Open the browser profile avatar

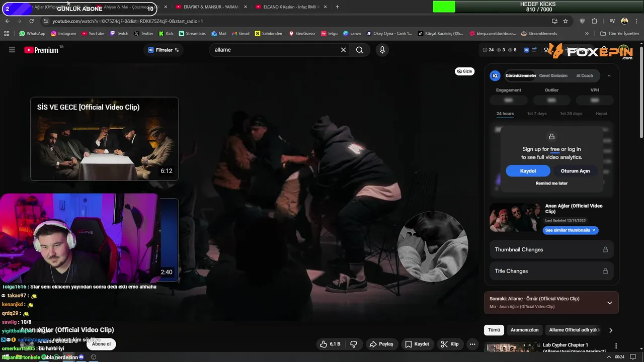pyautogui.click(x=624, y=21)
